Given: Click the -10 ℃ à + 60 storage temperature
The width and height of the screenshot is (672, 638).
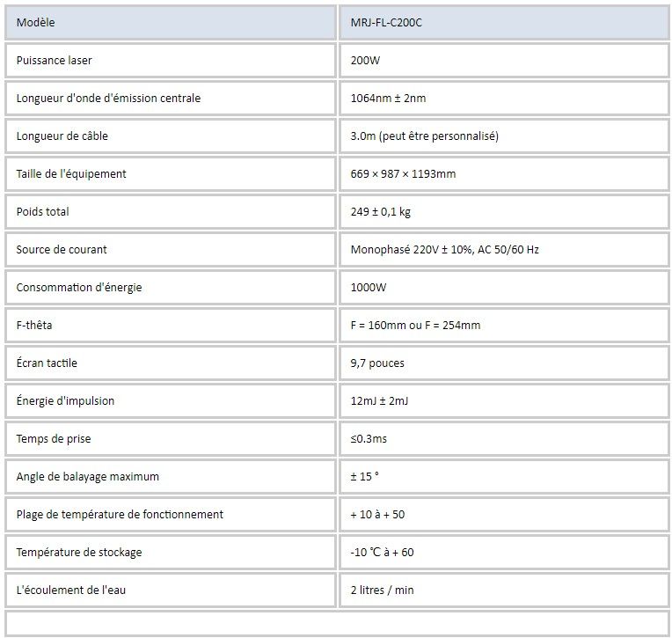Looking at the screenshot, I should click(x=382, y=552).
